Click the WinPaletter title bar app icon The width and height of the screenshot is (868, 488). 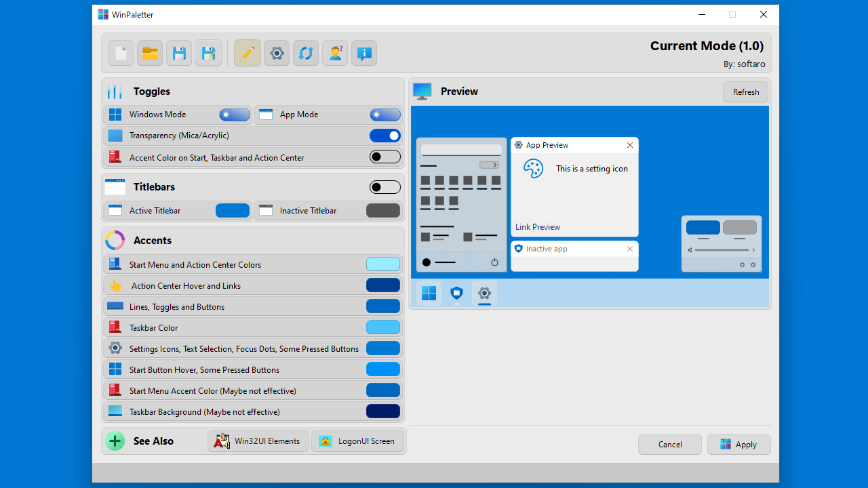pyautogui.click(x=103, y=14)
